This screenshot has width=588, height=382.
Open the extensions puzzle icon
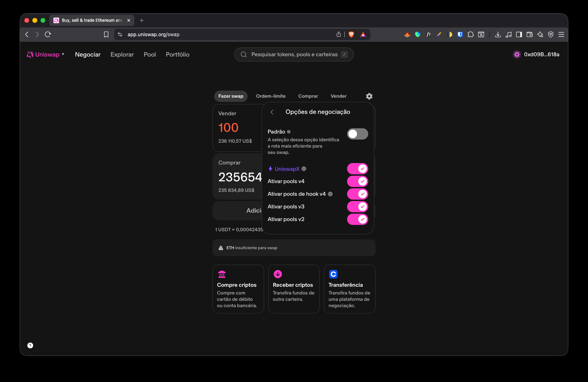[471, 34]
